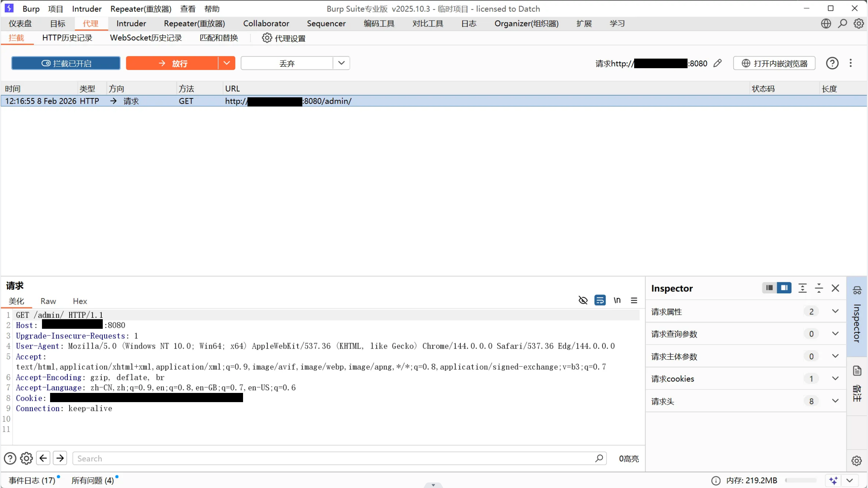The image size is (868, 488).
Task: Click the hide non-printable characters eye icon
Action: (583, 300)
